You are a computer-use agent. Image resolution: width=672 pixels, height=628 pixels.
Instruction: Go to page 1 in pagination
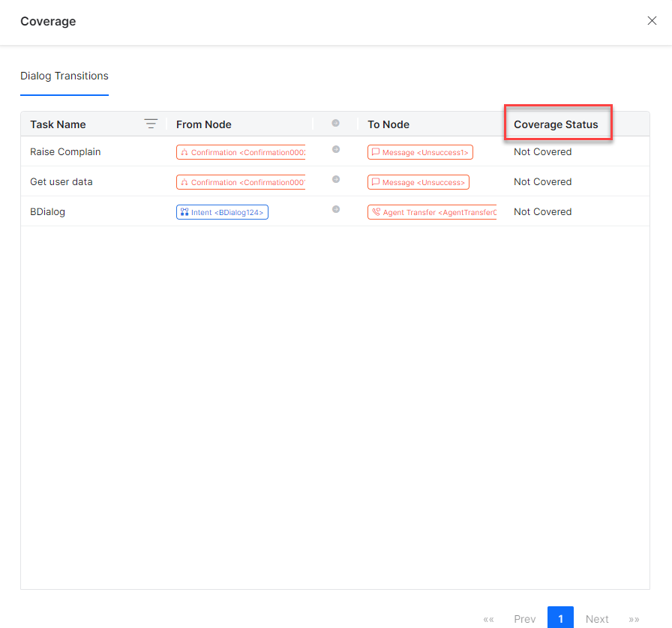pyautogui.click(x=560, y=618)
